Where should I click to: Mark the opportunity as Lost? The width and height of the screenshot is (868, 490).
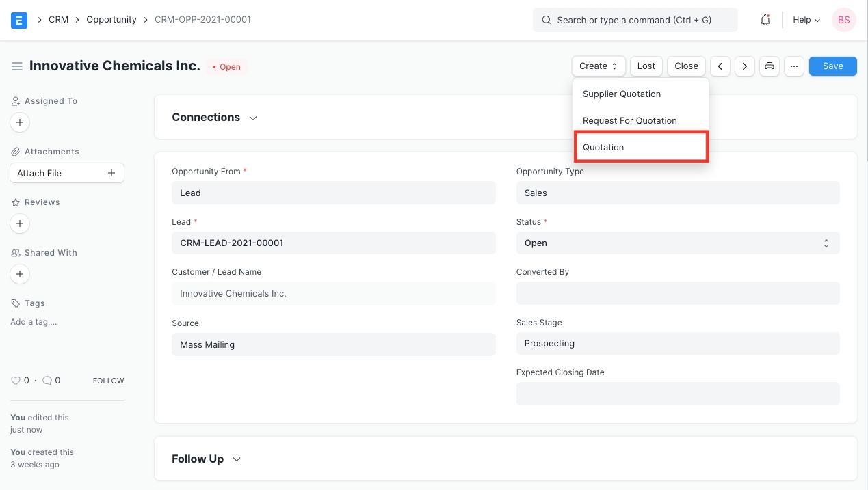tap(646, 66)
